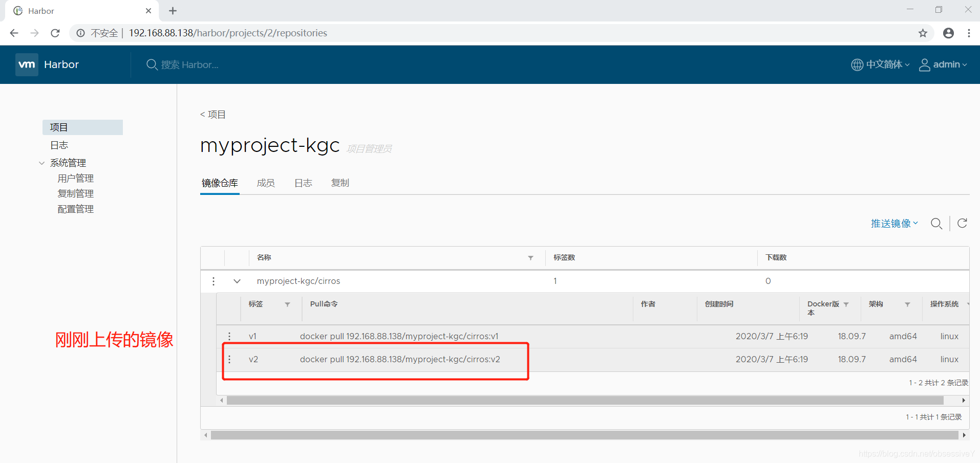Click the 标签数 column header
Image resolution: width=980 pixels, height=463 pixels.
[x=564, y=257]
